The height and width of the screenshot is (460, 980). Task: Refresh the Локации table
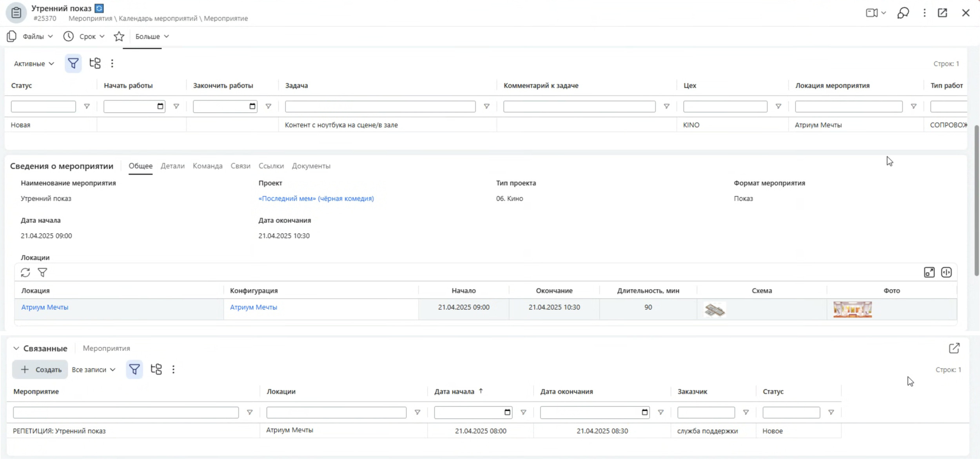[x=25, y=273]
